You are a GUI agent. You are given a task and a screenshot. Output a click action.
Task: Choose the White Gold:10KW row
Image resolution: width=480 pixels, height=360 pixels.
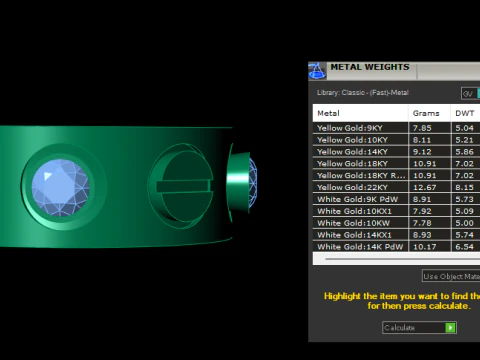[x=396, y=223]
